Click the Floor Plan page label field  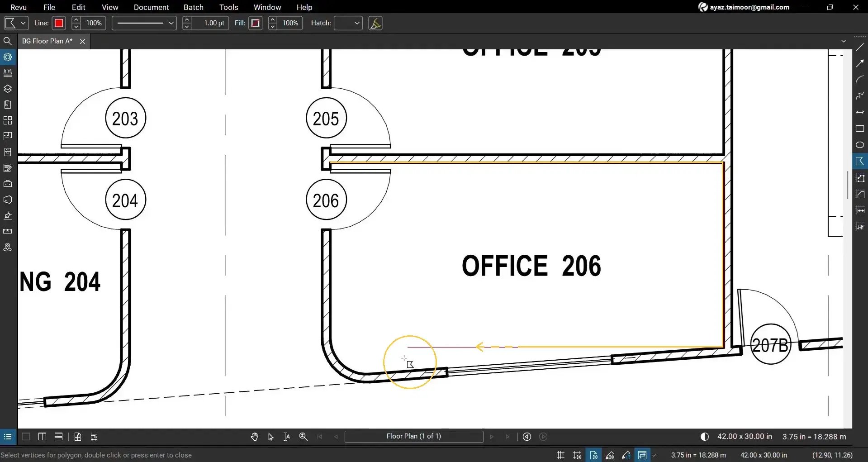tap(414, 436)
